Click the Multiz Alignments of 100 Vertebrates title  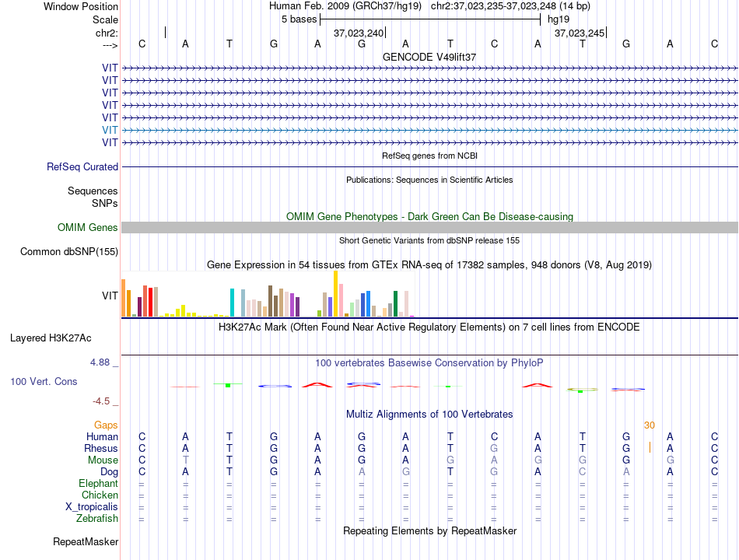tap(429, 415)
